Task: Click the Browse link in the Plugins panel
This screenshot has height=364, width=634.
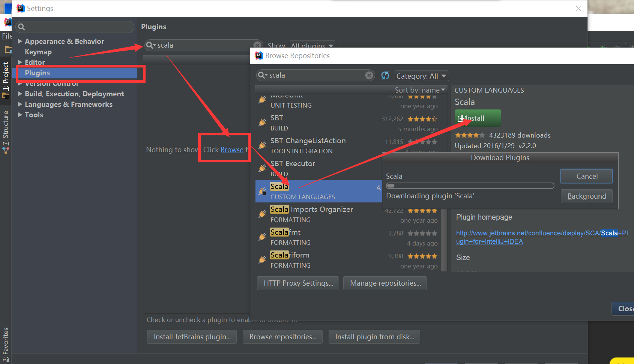Action: (x=232, y=150)
